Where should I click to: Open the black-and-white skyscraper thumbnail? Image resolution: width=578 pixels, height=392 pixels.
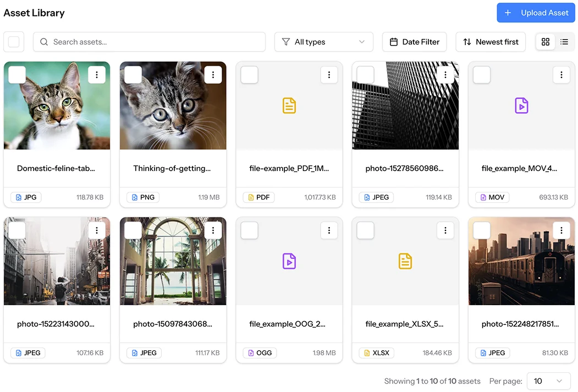(405, 106)
